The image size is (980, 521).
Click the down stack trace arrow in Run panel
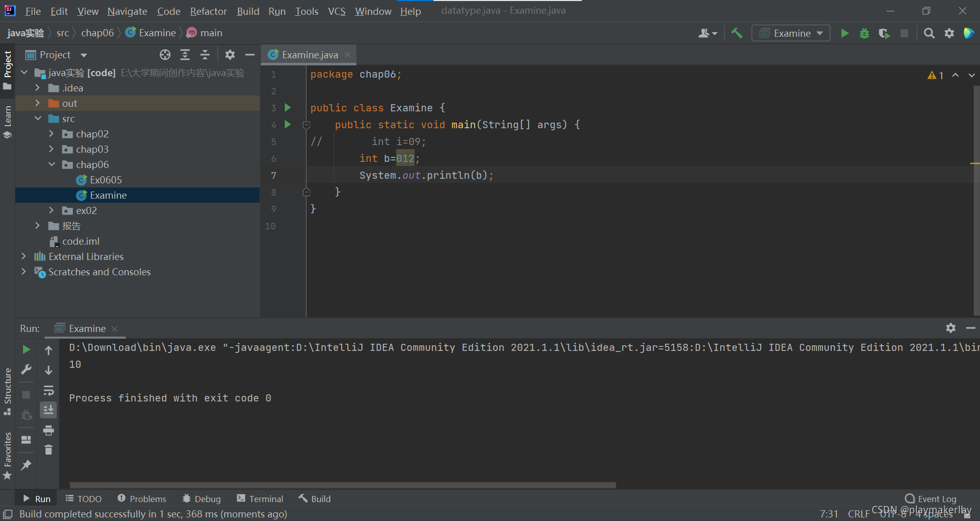pos(49,370)
